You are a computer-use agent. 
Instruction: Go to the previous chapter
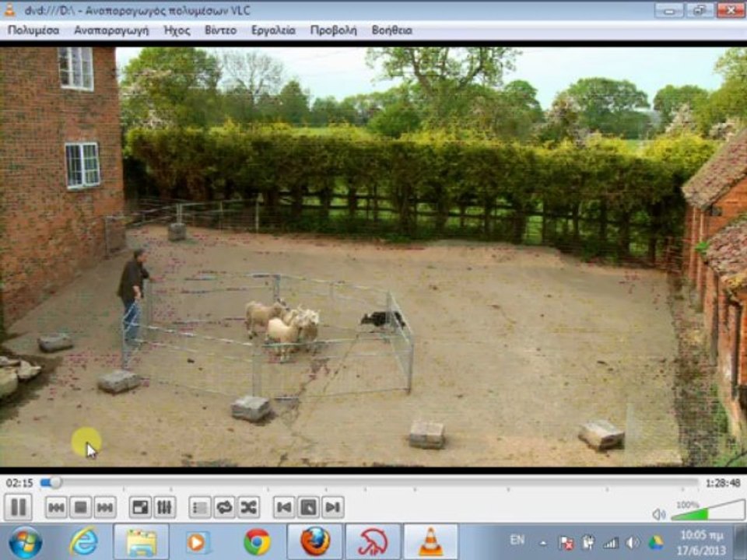tap(56, 508)
